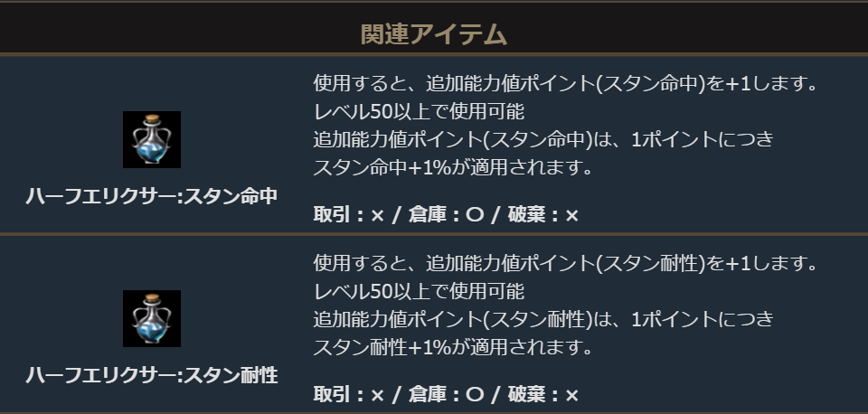
Task: Click 取引 trade status in スタン耐性 row
Action: pos(349,395)
